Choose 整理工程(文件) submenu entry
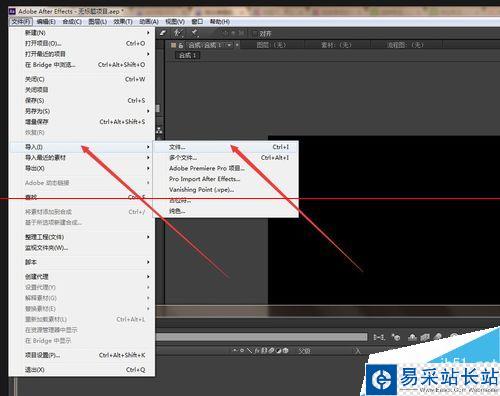Screen dimensions: 500x396 point(82,237)
